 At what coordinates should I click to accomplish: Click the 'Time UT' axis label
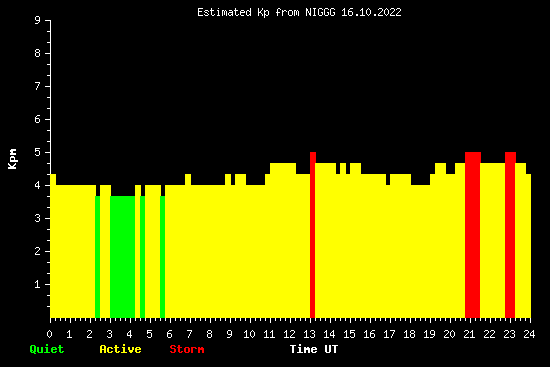314,349
